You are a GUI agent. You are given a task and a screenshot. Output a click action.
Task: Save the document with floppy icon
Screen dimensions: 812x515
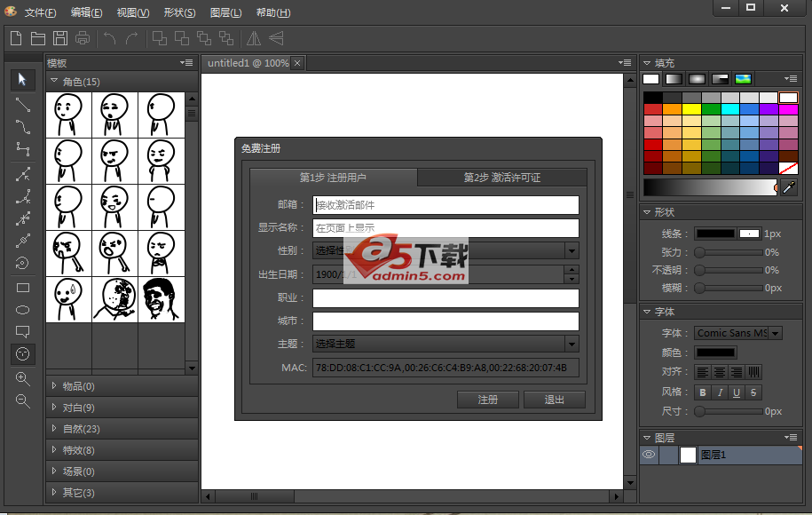(60, 38)
